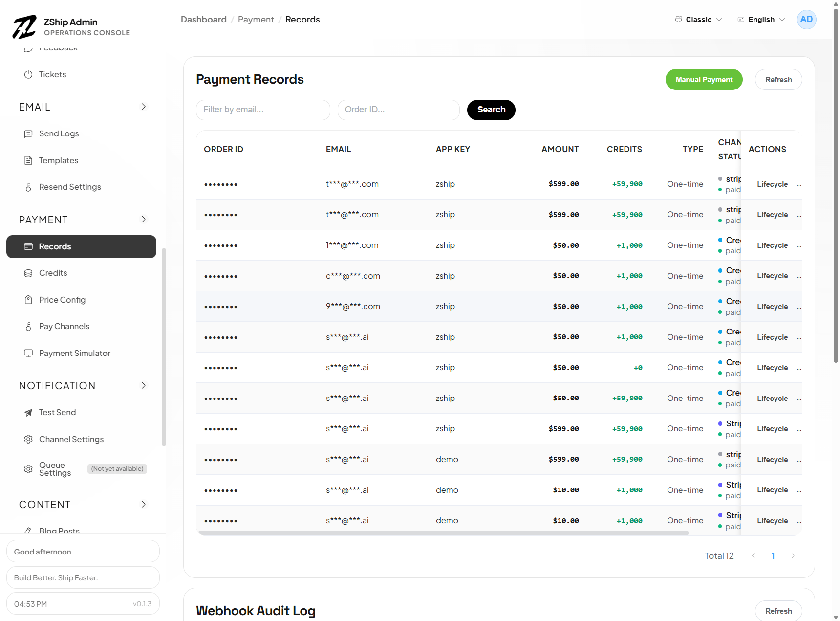This screenshot has width=840, height=621.
Task: Open the Pay Channels menu item
Action: click(x=64, y=326)
